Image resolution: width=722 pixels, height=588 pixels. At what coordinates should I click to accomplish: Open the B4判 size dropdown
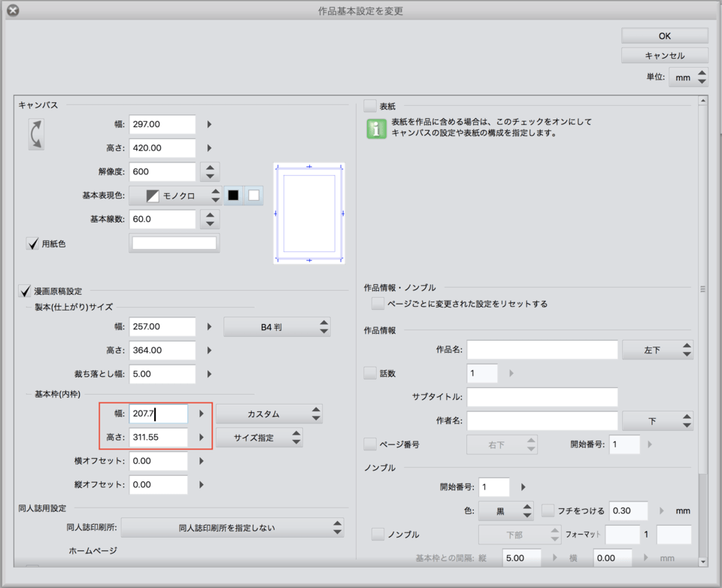277,326
